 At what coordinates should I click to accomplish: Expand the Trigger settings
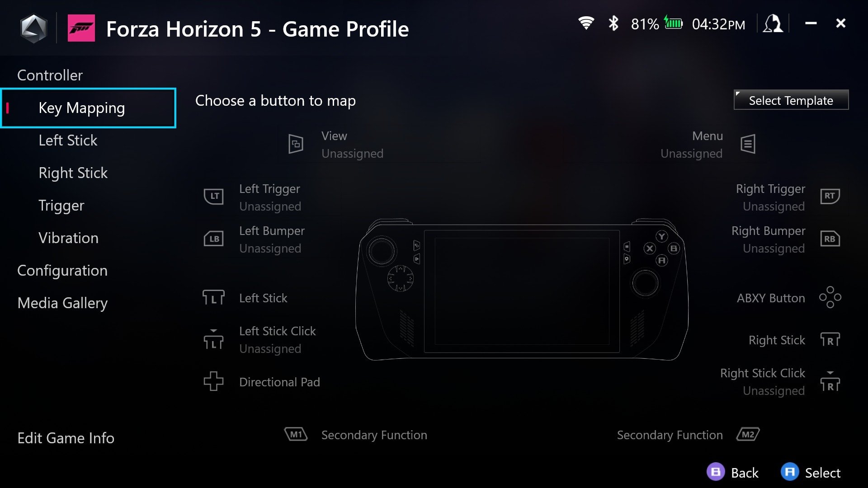(61, 205)
